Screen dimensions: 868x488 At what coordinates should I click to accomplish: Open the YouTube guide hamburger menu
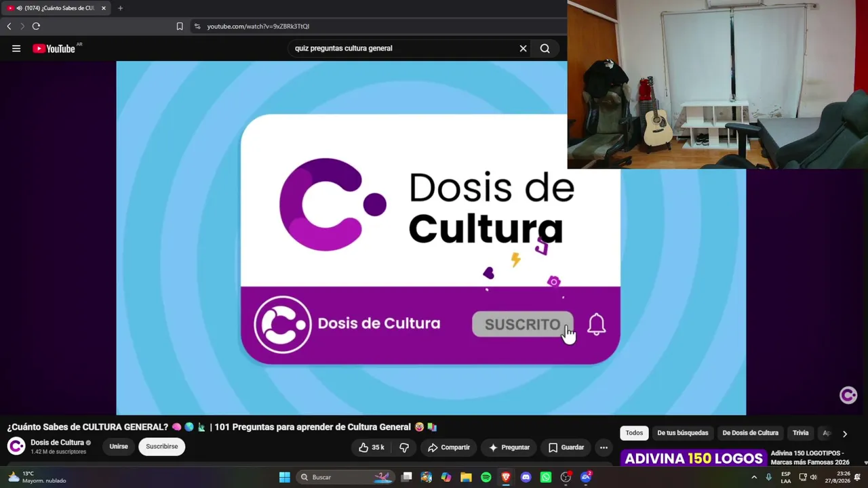point(16,48)
